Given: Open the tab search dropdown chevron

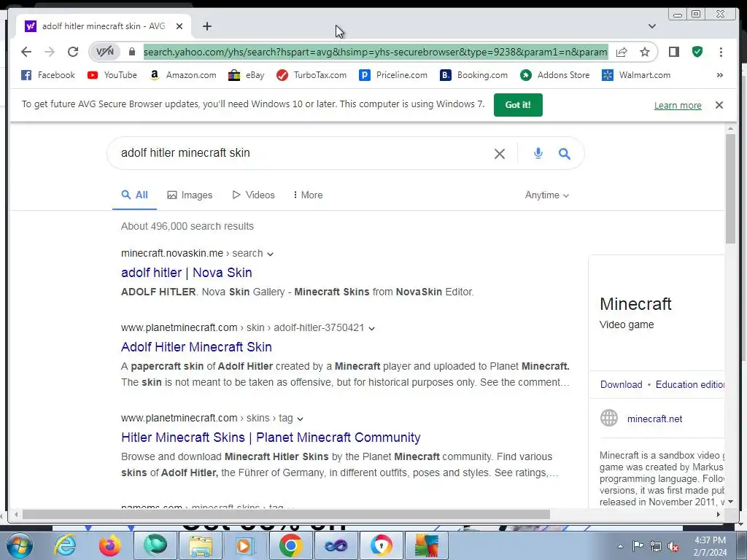Looking at the screenshot, I should coord(652,26).
